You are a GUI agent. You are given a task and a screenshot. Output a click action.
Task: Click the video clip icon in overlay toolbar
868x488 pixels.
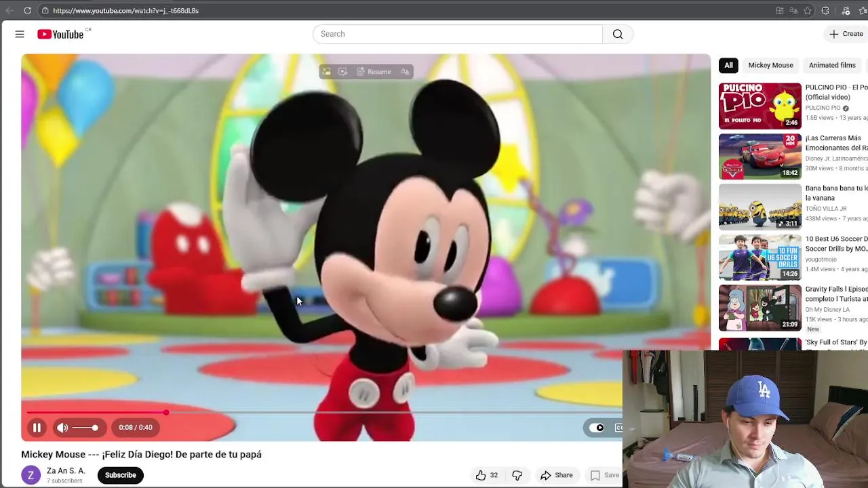point(342,72)
